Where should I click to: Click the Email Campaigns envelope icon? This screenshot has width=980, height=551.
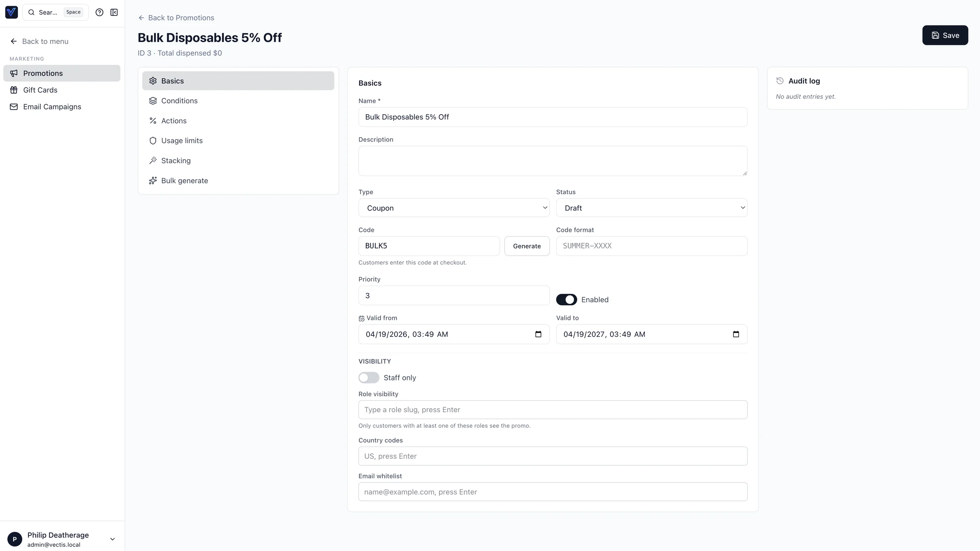[14, 107]
